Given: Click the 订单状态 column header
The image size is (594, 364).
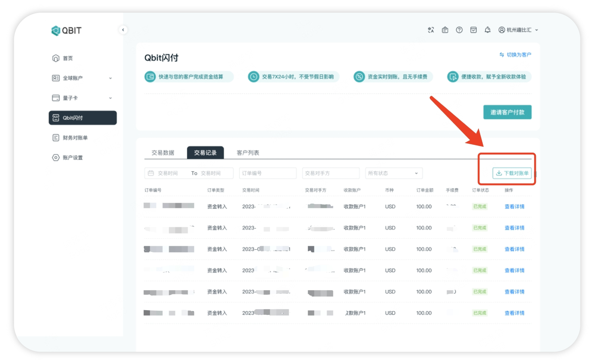Looking at the screenshot, I should (x=481, y=190).
